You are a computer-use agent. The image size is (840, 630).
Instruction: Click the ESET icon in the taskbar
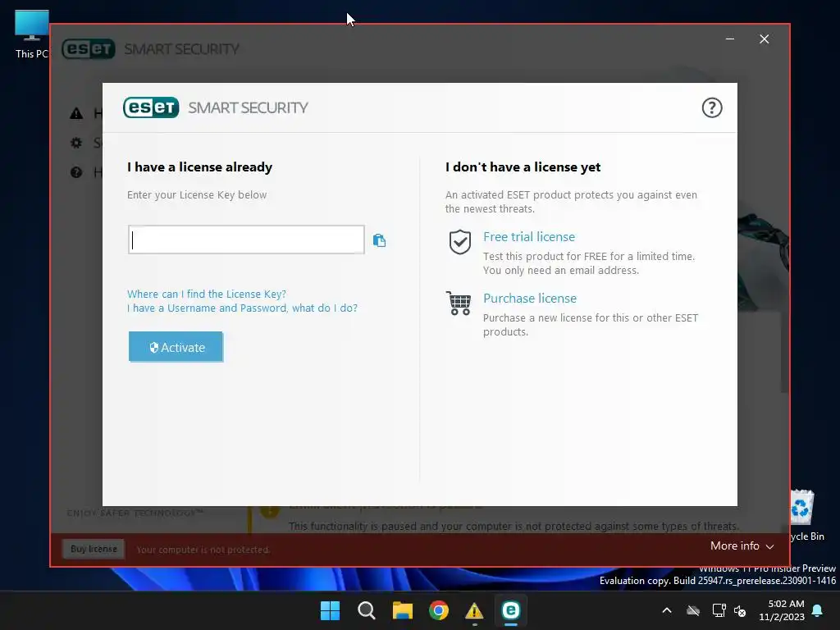click(x=510, y=610)
